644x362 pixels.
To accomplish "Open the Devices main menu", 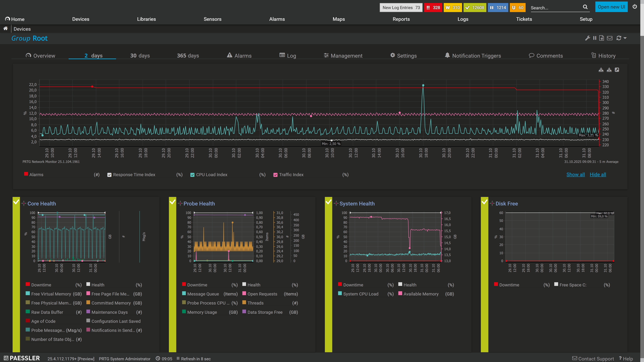I will 80,19.
